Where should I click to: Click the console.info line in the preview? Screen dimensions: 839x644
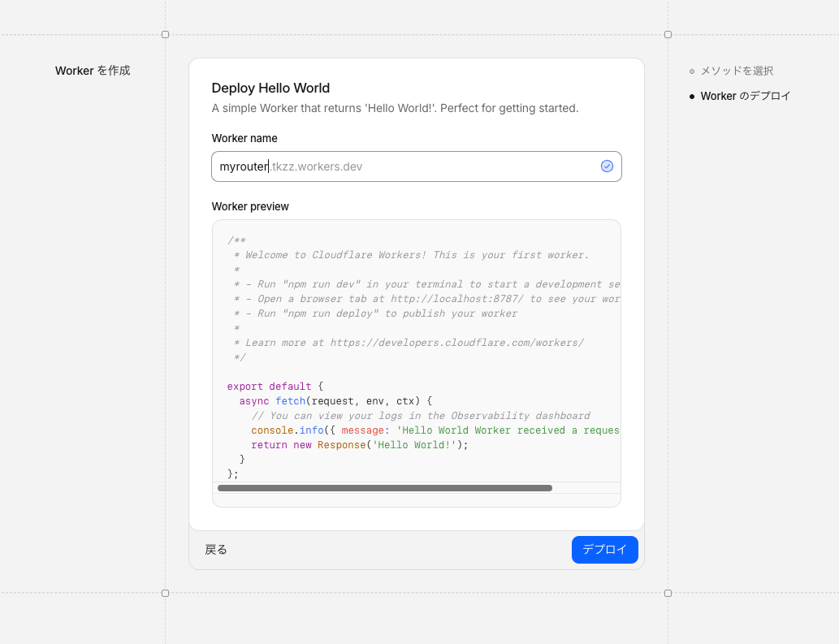tap(435, 430)
